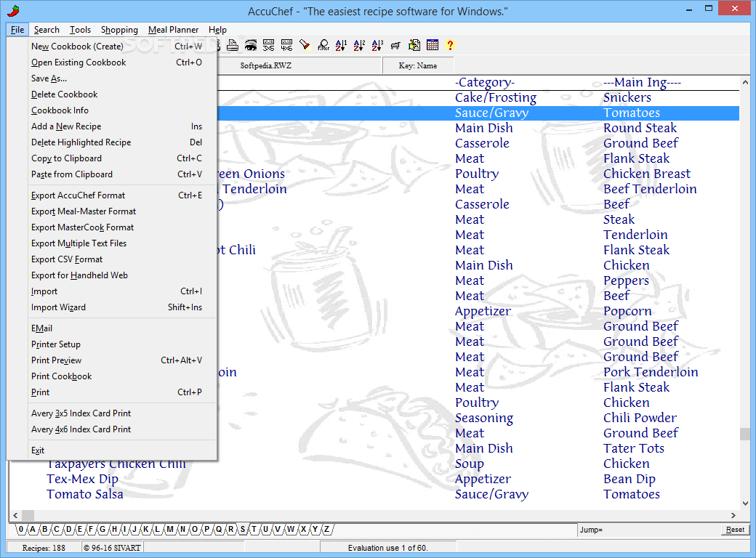The image size is (756, 558).
Task: Jump to letter M index tab
Action: coord(170,529)
